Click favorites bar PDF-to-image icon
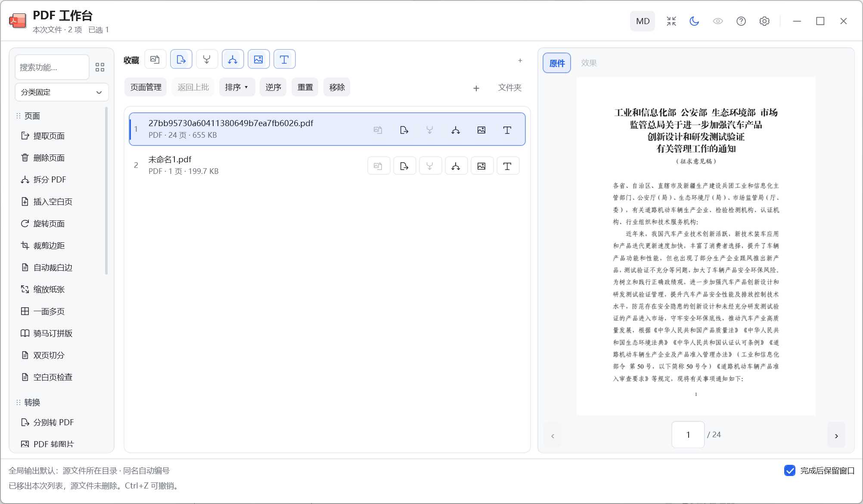The image size is (863, 504). (x=259, y=59)
